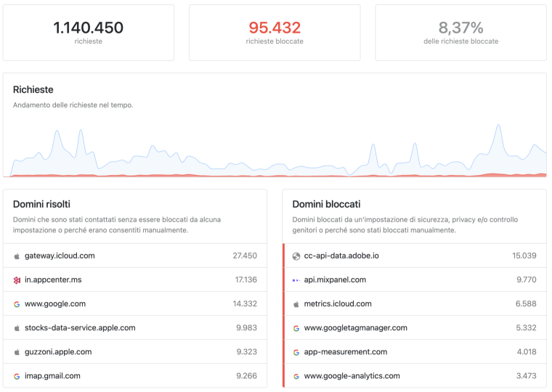Click the globe icon beside cc-api-data.adobe.io
The width and height of the screenshot is (552, 392).
(x=296, y=256)
